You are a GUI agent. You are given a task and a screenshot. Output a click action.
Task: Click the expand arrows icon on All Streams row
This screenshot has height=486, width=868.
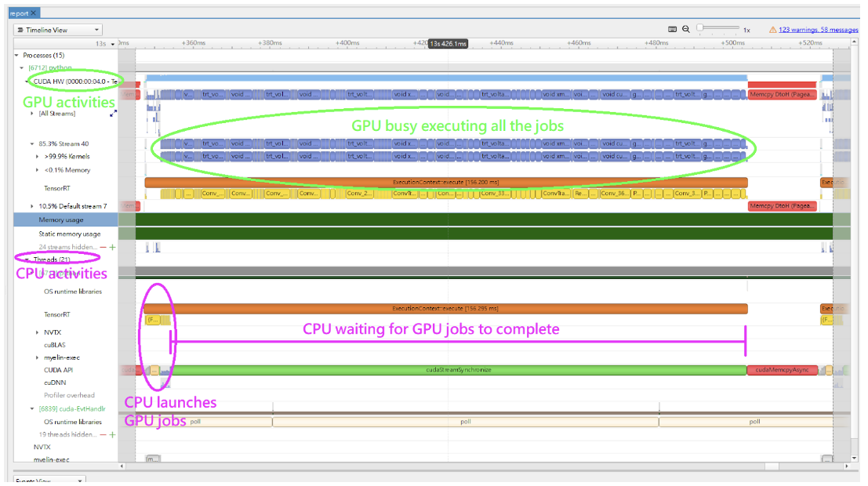pos(113,114)
